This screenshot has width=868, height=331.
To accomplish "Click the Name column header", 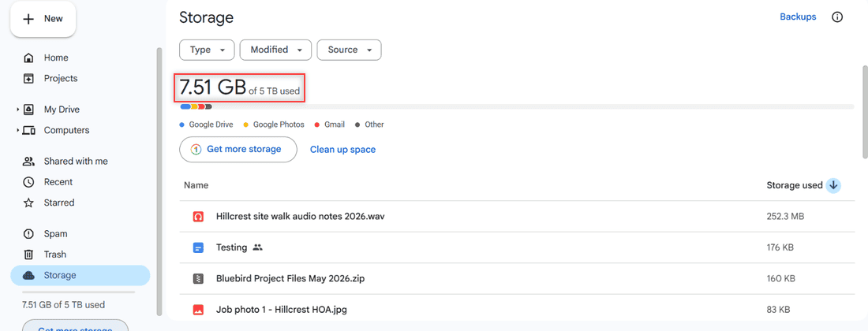I will coord(196,186).
